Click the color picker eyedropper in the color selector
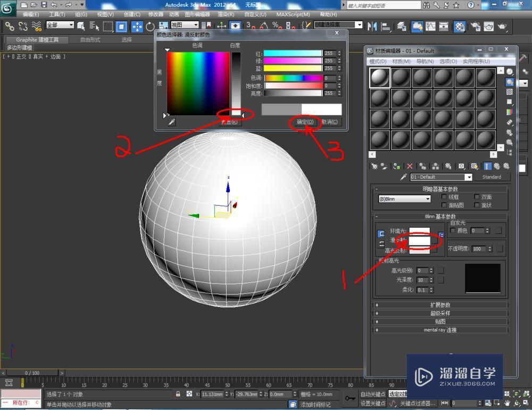532x410 pixels. pyautogui.click(x=171, y=122)
